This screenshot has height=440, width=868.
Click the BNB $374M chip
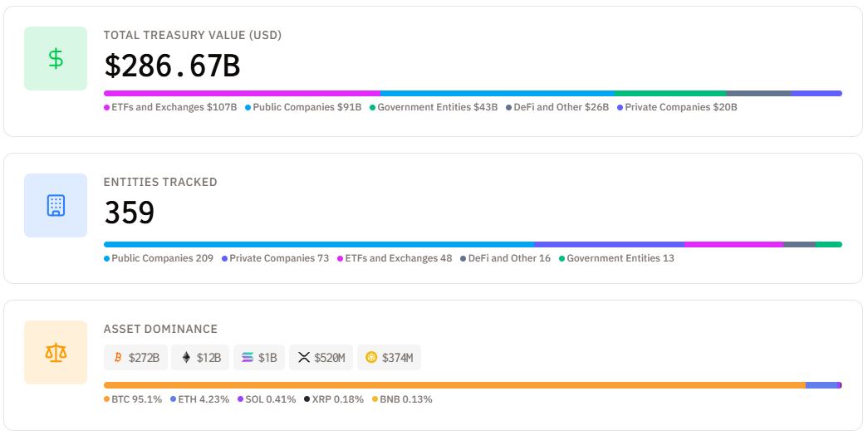pos(389,358)
